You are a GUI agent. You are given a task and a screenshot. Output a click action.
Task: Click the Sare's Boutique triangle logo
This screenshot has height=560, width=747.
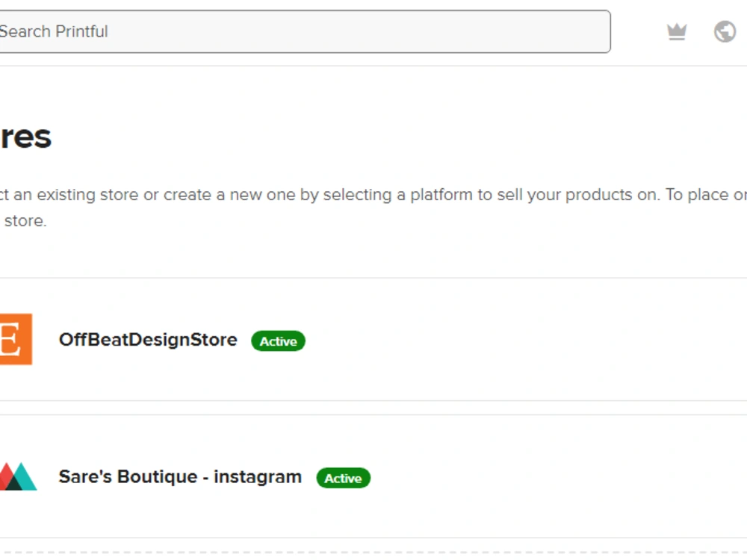(18, 476)
